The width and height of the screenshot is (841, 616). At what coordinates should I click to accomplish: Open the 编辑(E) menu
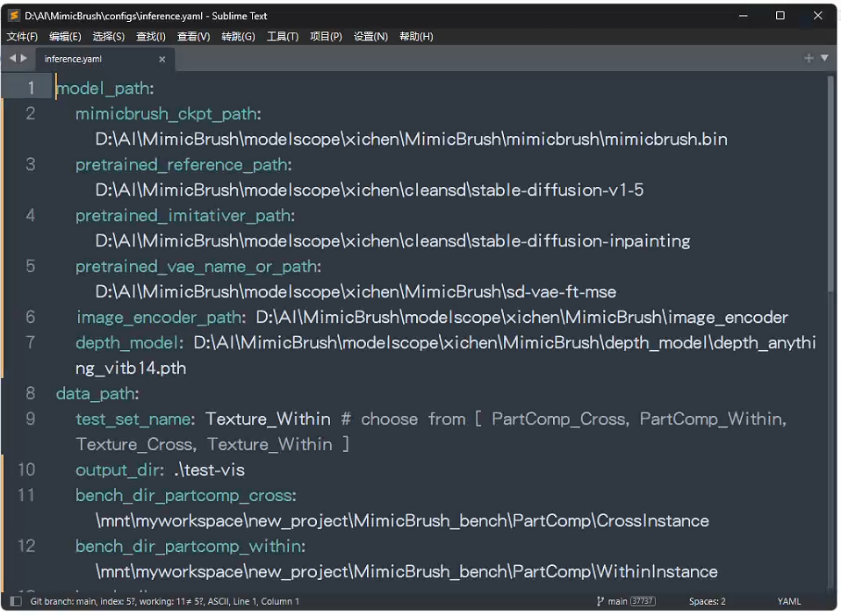[x=65, y=37]
